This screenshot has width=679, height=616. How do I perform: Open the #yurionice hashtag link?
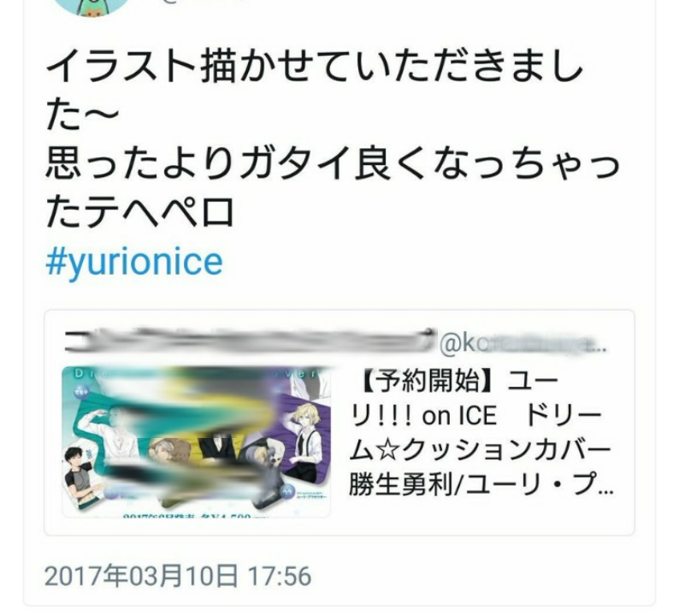click(134, 262)
